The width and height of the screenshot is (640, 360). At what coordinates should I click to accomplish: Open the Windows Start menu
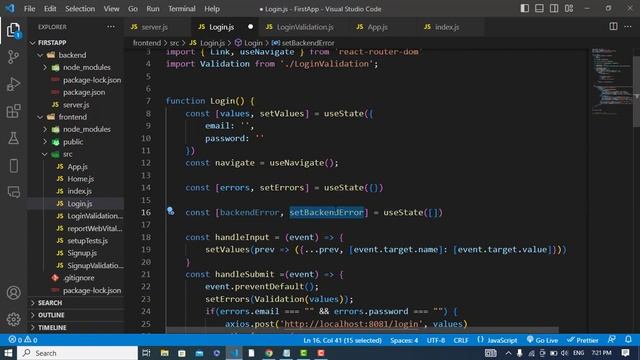(x=8, y=353)
